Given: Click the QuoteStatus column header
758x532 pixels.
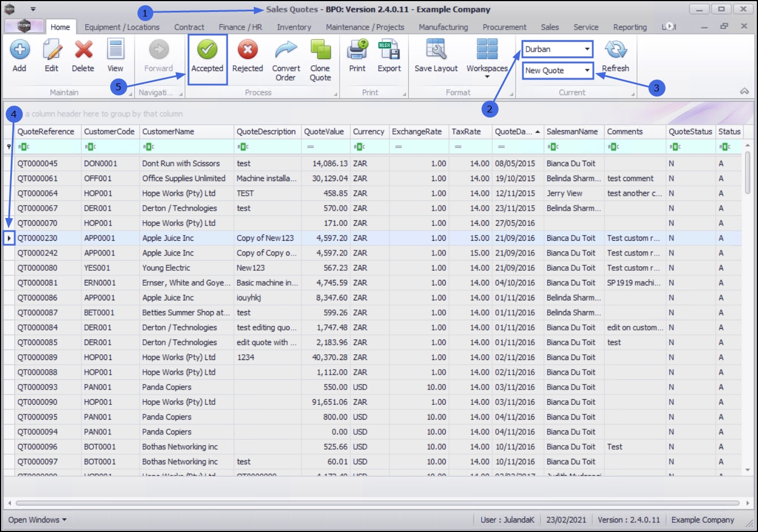Looking at the screenshot, I should tap(690, 131).
